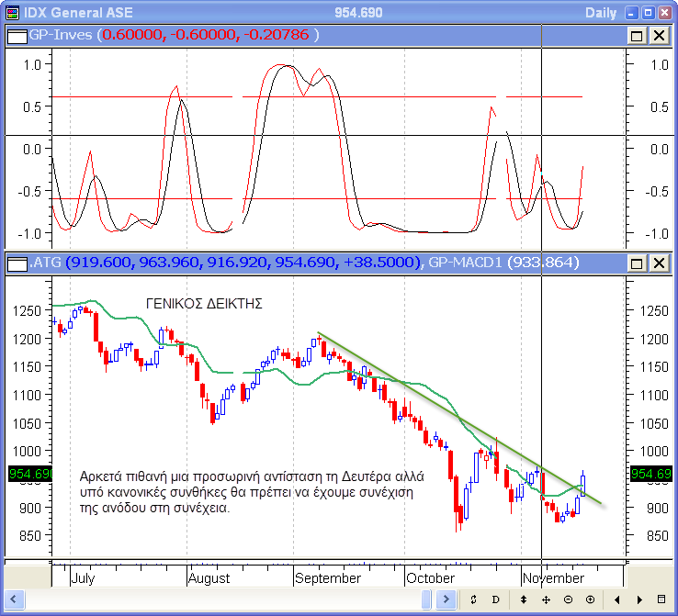Open the list icon at toolbar end
678x616 pixels.
click(661, 599)
